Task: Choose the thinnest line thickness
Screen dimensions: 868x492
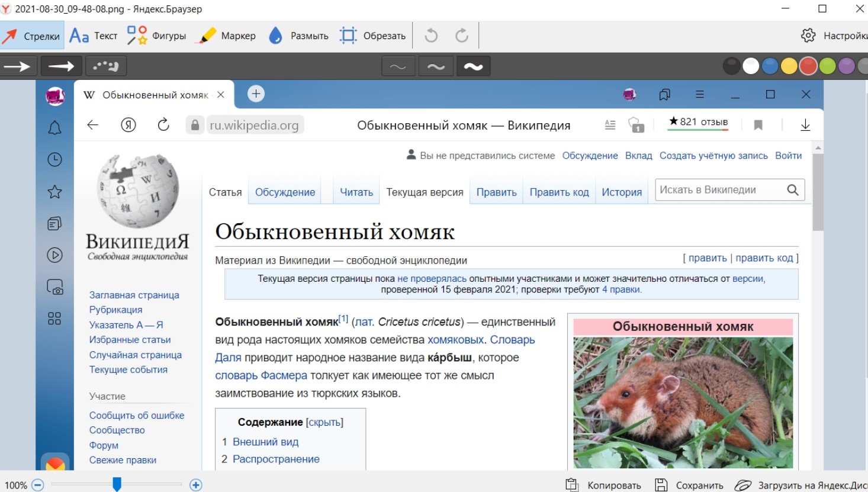Action: pos(398,66)
